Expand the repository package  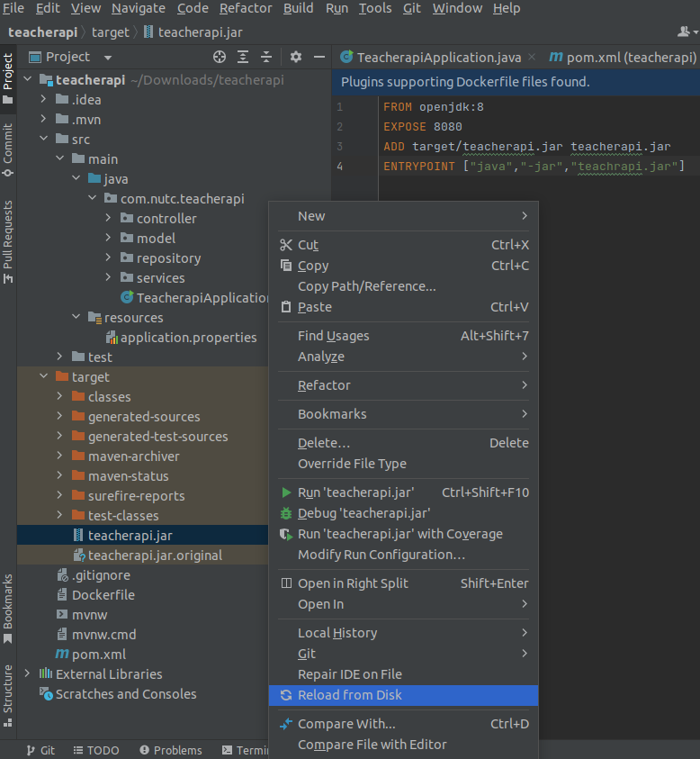tap(108, 258)
